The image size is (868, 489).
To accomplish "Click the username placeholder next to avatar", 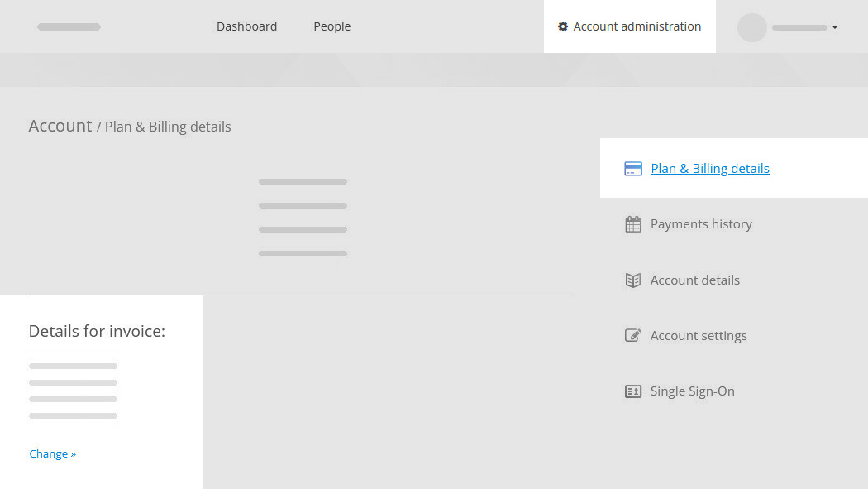I will point(799,27).
